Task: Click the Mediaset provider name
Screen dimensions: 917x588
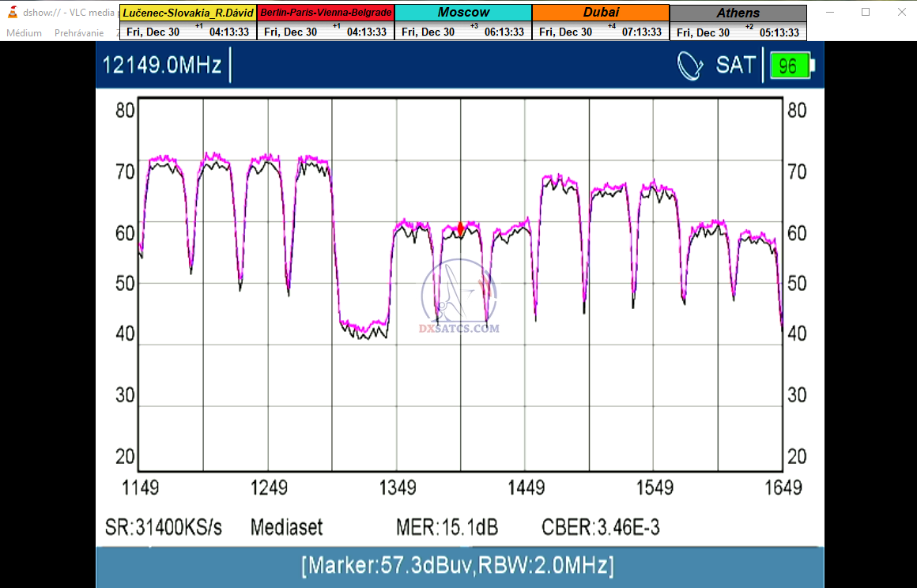Action: [x=286, y=527]
